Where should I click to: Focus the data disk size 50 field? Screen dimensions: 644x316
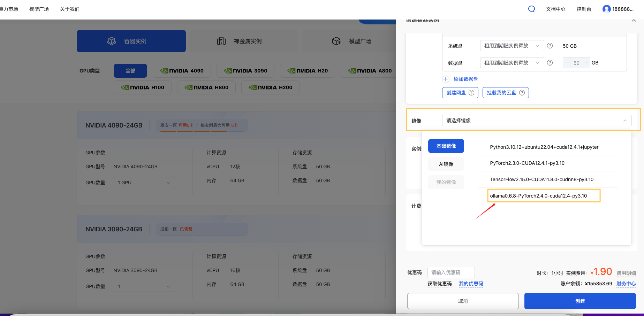(576, 63)
